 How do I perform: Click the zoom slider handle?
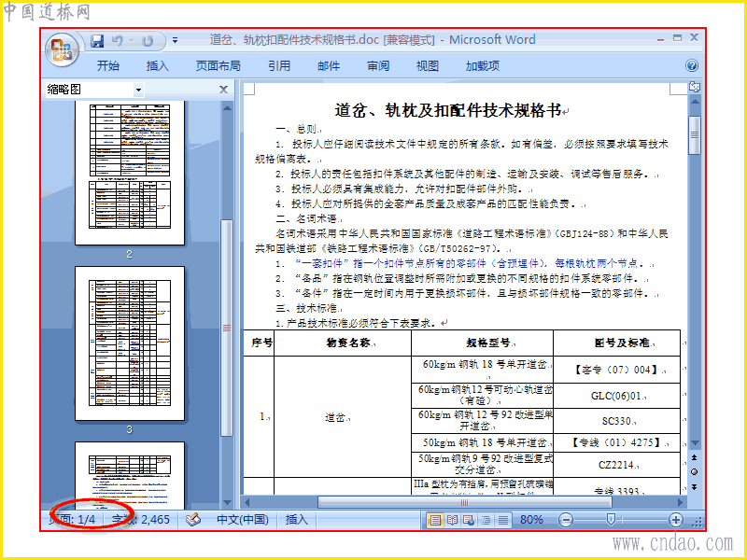611,520
